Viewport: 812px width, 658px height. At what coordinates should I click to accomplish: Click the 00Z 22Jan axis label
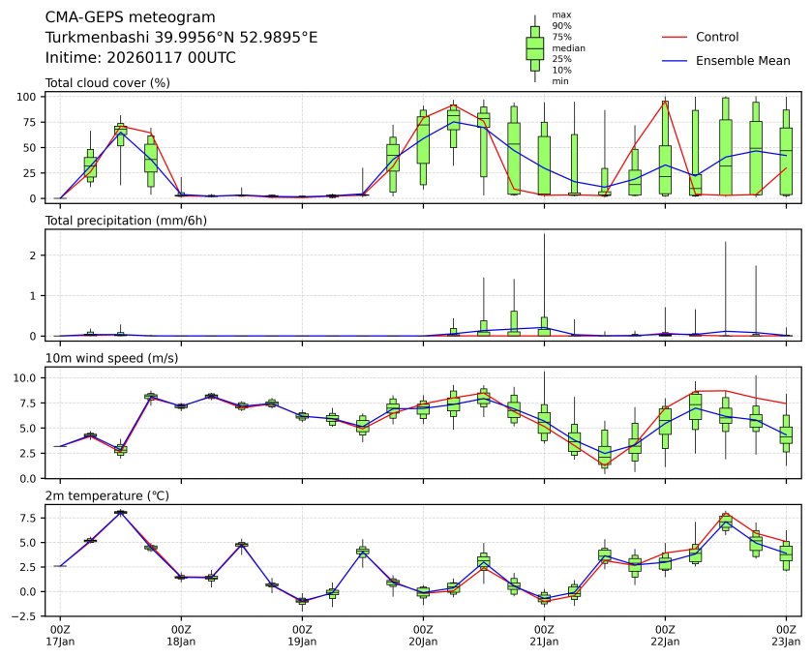tap(665, 635)
